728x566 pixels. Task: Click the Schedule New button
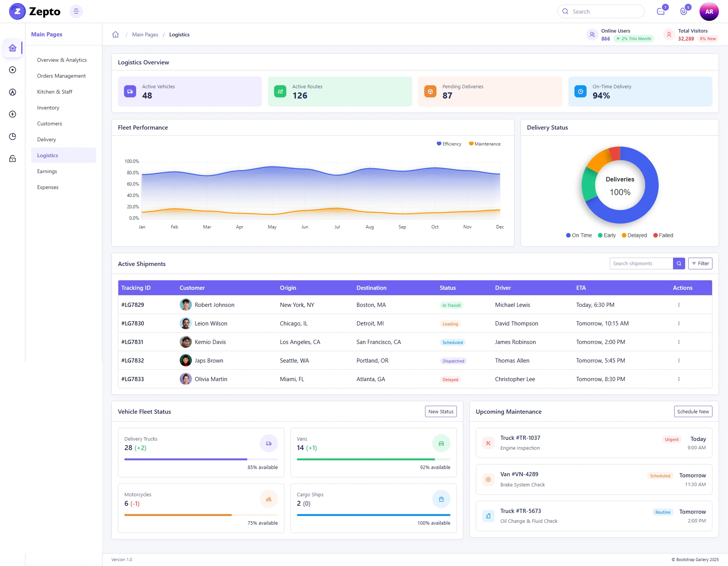(693, 411)
